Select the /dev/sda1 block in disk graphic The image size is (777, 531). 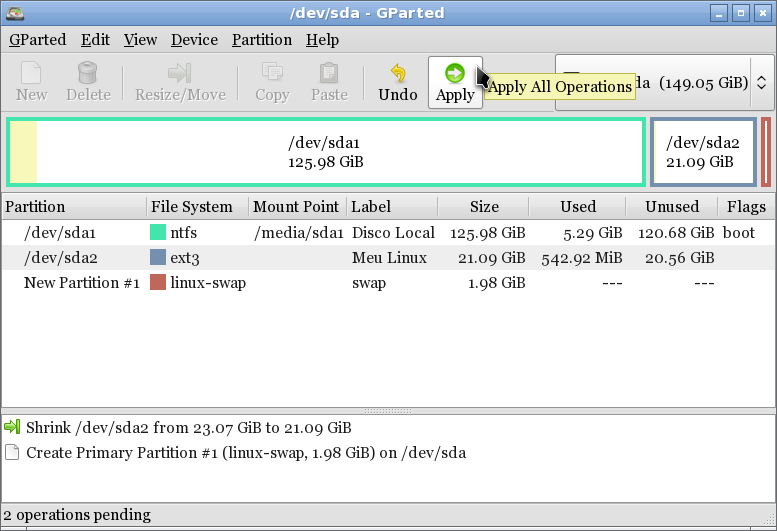325,152
